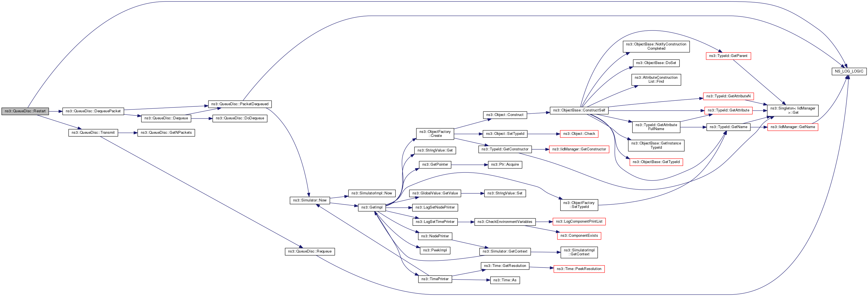The image size is (868, 296).
Task: Click the ns3::CheckEnvironmentVariables node
Action: 505,222
